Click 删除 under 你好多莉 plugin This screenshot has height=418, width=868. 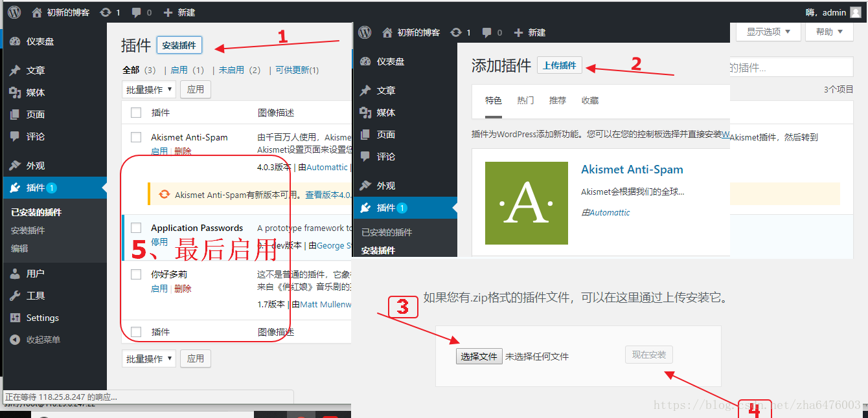point(183,289)
